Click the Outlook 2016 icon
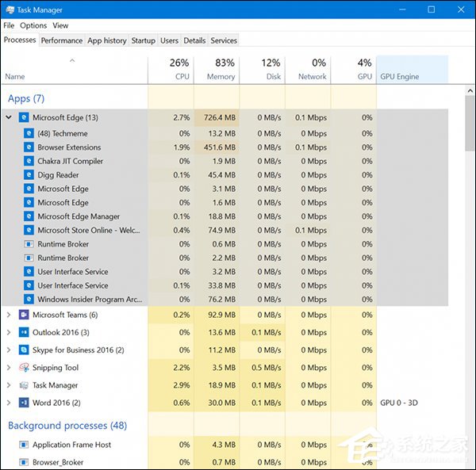The image size is (476, 470). coord(24,332)
